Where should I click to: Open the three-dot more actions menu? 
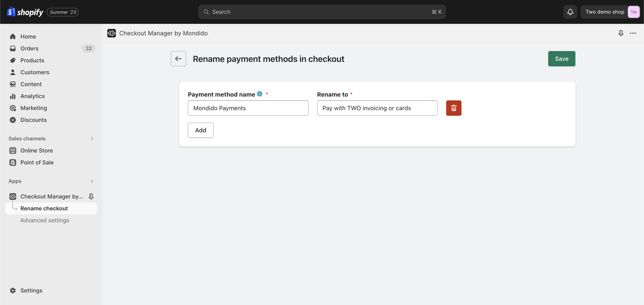(633, 33)
